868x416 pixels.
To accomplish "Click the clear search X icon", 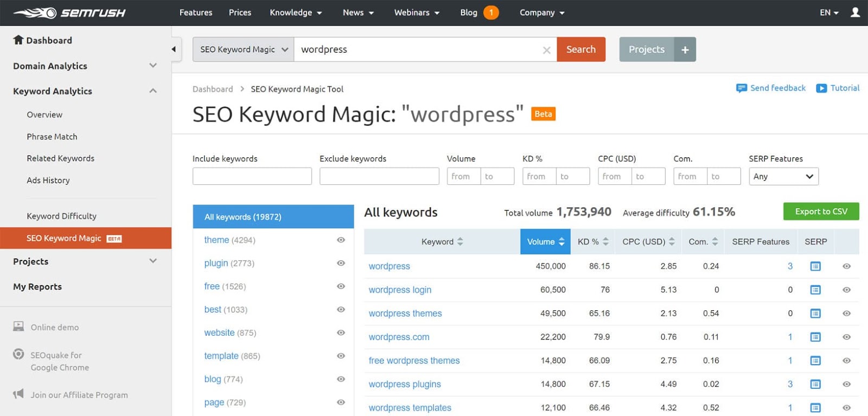I will [546, 50].
